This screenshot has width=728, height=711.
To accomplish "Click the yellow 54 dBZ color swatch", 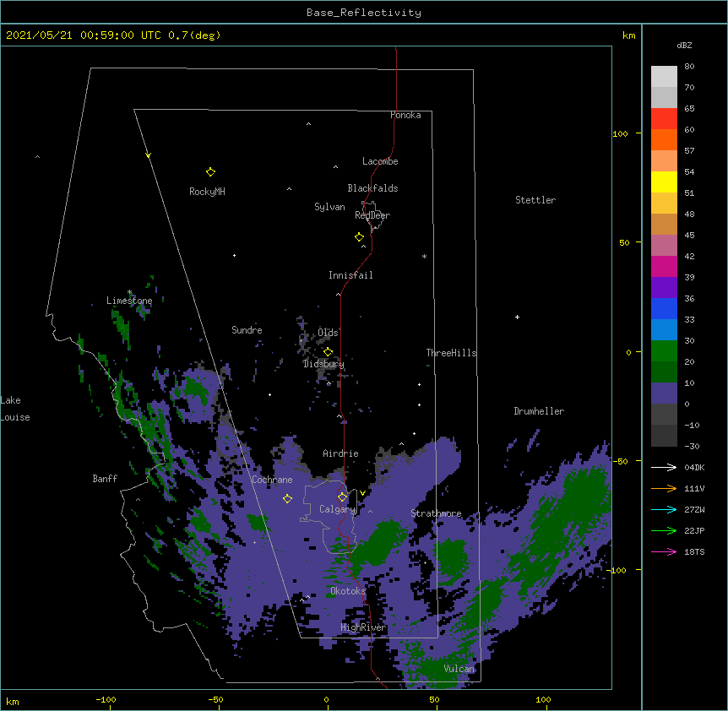I will pyautogui.click(x=664, y=182).
